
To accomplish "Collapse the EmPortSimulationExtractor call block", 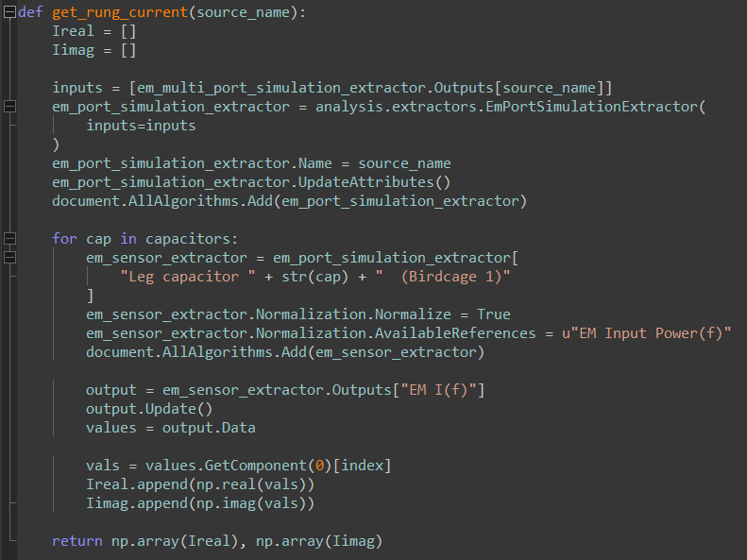I will click(9, 107).
